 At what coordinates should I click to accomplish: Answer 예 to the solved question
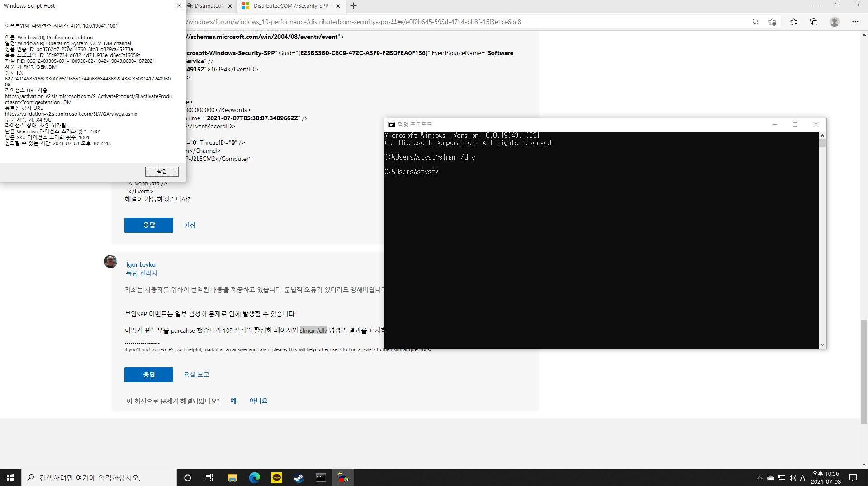pos(233,401)
